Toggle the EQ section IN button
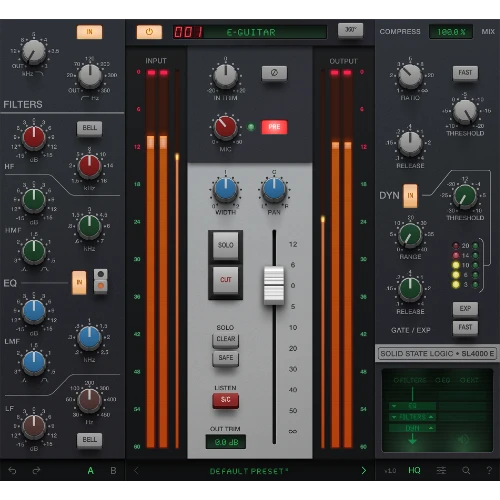Screen dimensions: 500x500 [79, 283]
